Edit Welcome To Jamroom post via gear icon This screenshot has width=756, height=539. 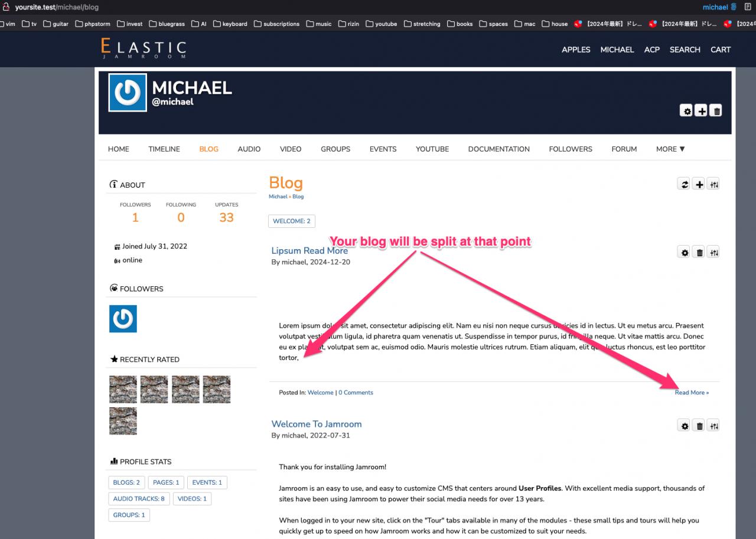[685, 426]
